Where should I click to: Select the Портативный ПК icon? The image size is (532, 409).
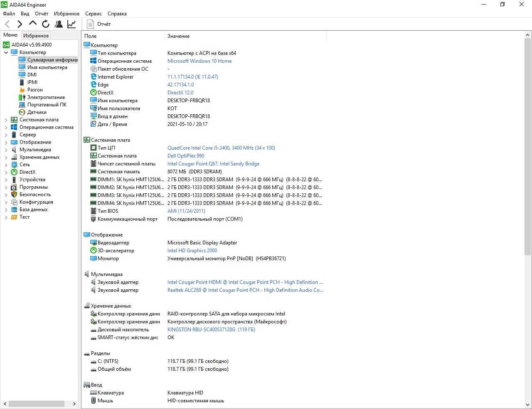22,105
